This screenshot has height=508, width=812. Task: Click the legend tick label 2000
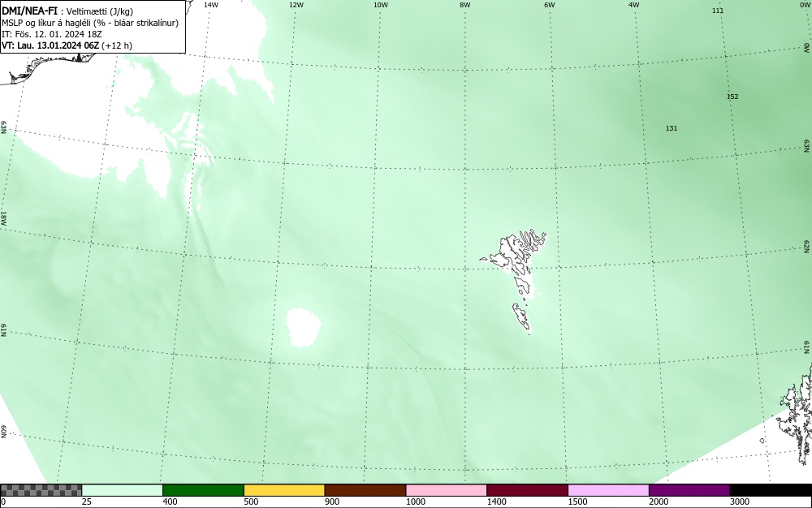tap(659, 502)
